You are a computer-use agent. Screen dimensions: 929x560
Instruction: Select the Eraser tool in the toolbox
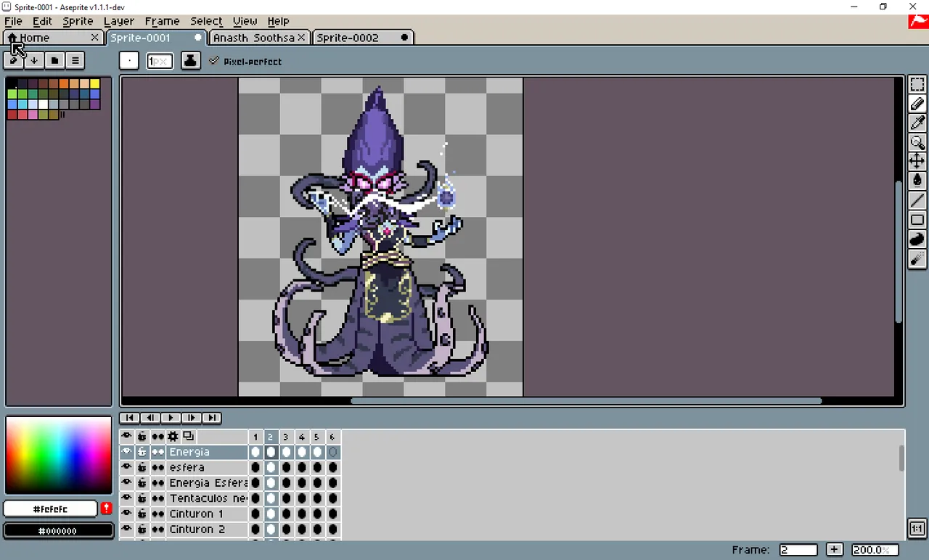(917, 104)
